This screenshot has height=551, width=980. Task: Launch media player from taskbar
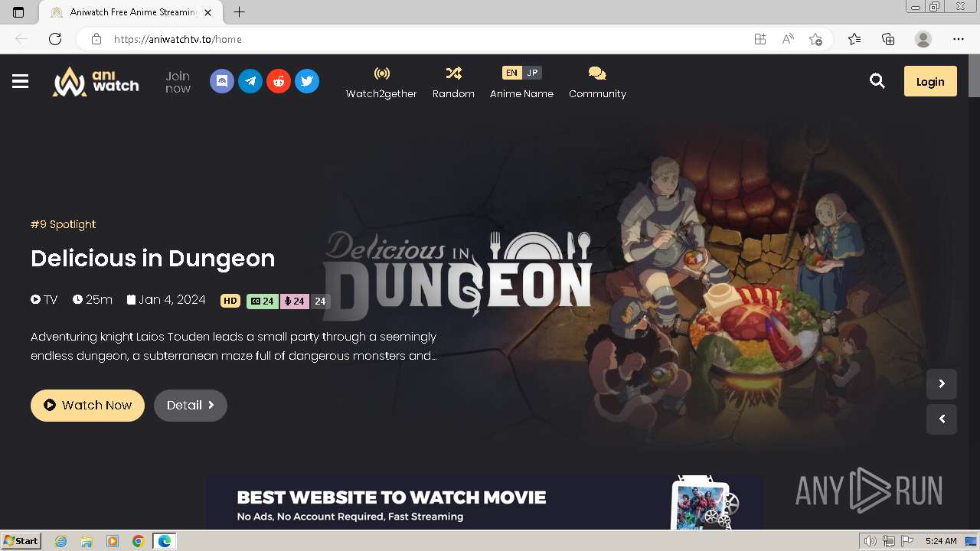click(113, 541)
